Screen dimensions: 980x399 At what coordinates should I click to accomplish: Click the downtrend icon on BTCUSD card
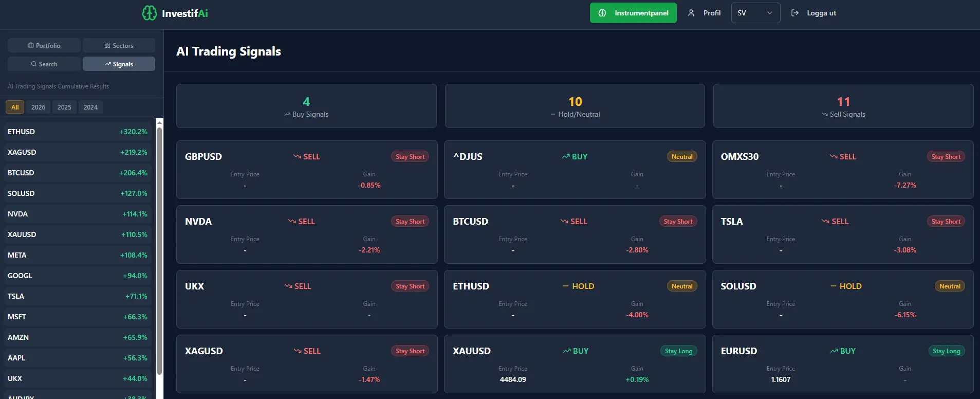click(564, 221)
